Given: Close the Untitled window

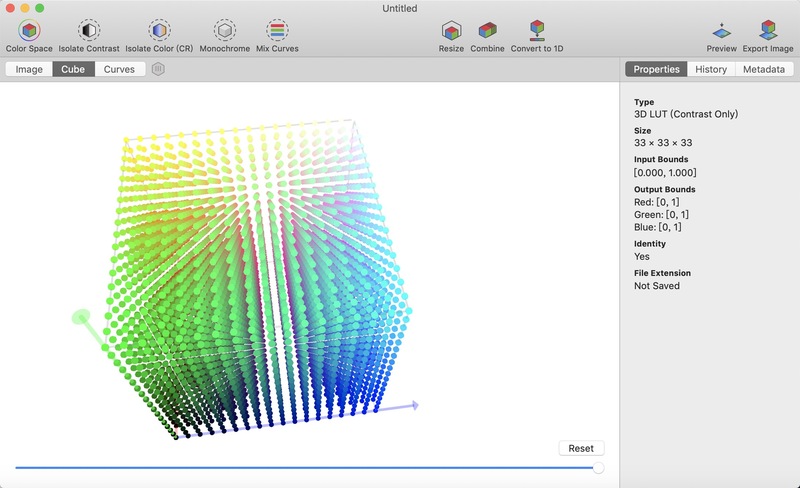Looking at the screenshot, I should (10, 8).
